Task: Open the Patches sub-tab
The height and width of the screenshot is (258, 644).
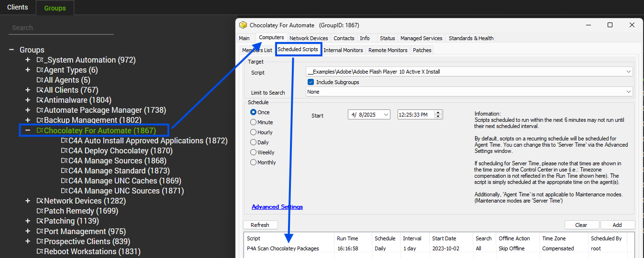Action: tap(422, 50)
